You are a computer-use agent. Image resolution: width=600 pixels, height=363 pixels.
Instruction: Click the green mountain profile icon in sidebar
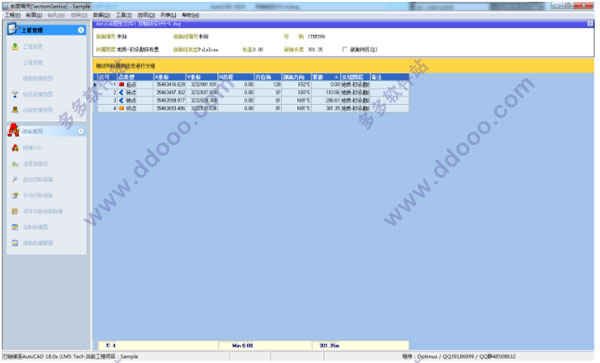(x=15, y=164)
